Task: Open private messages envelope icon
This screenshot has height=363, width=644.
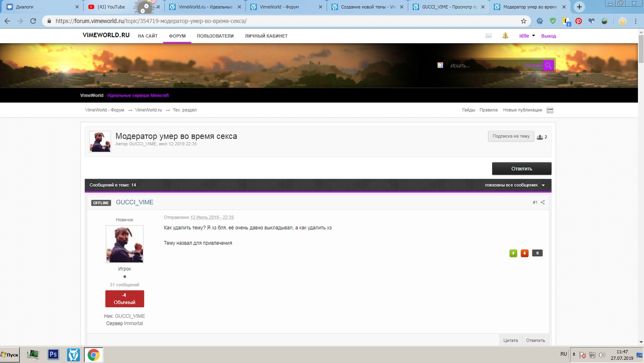Action: coord(488,36)
